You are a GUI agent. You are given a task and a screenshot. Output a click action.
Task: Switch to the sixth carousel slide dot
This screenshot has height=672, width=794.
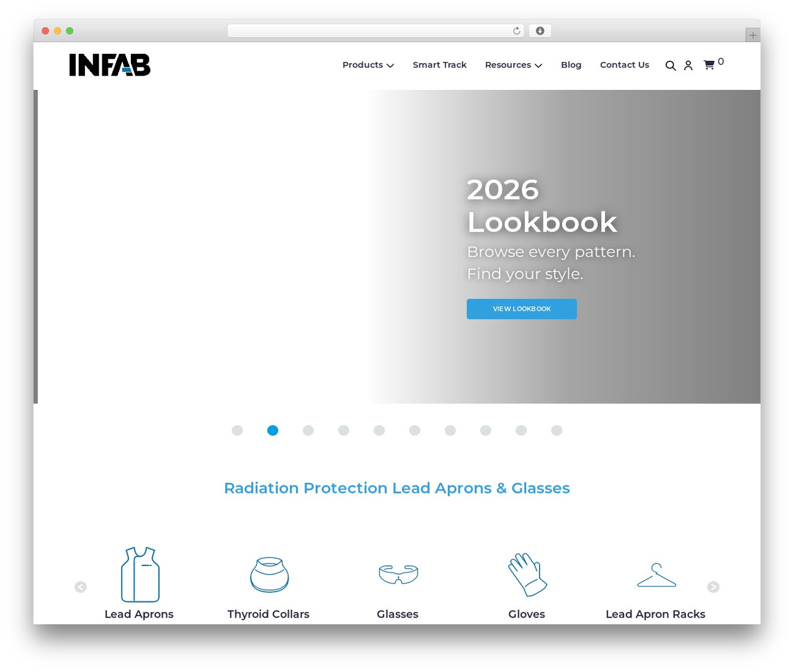click(414, 430)
